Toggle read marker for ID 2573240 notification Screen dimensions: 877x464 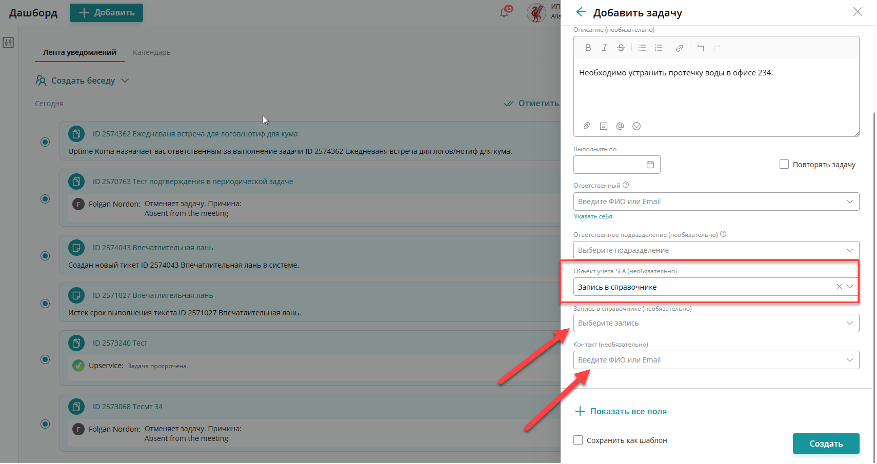(45, 359)
